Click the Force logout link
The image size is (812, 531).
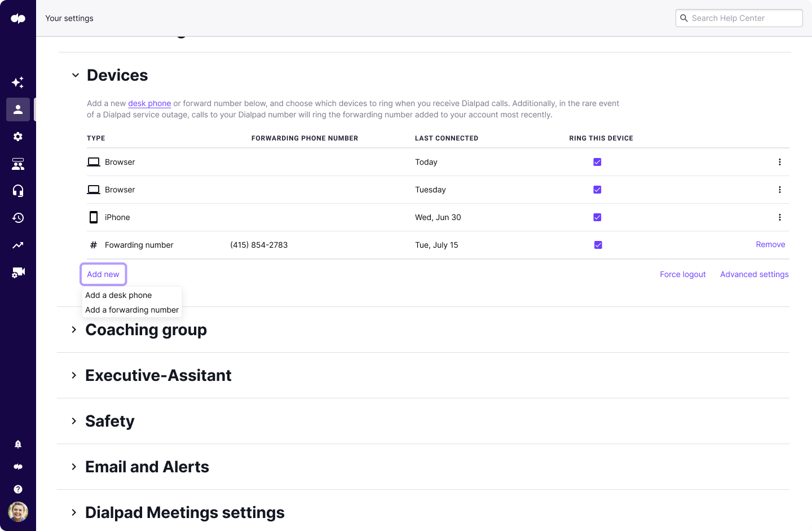(x=683, y=274)
